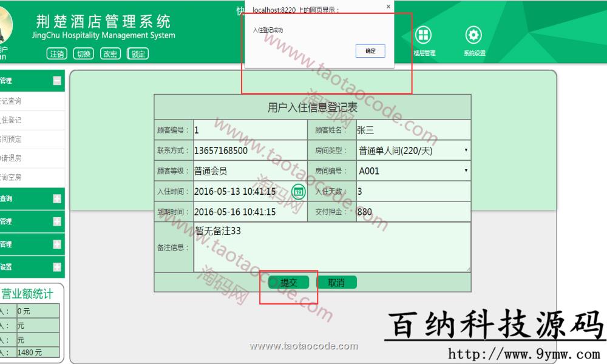Click the user avatar picture
Viewport: 607px width, 364px height.
(5, 24)
